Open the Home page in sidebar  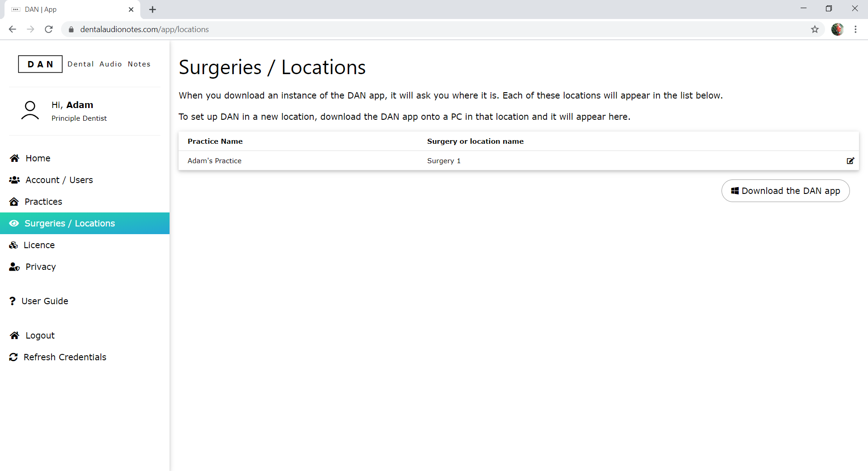click(38, 158)
